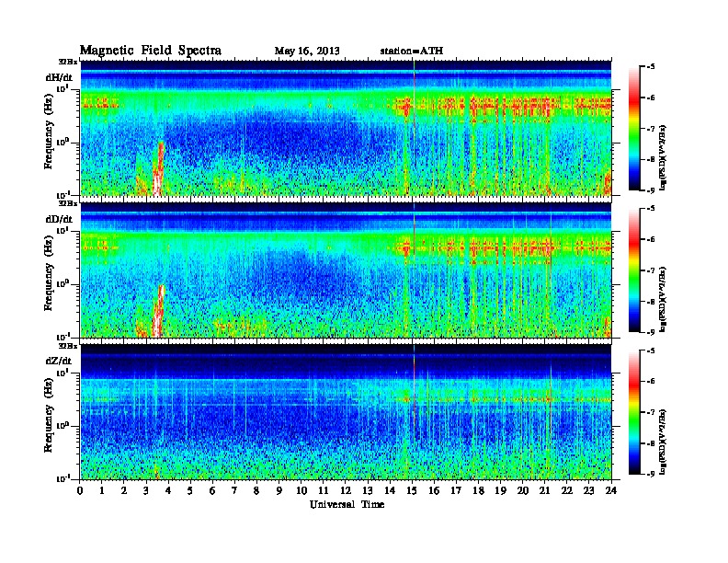Image resolution: width=728 pixels, height=563 pixels.
Task: Click the time axis tick label "24"
Action: click(x=611, y=491)
